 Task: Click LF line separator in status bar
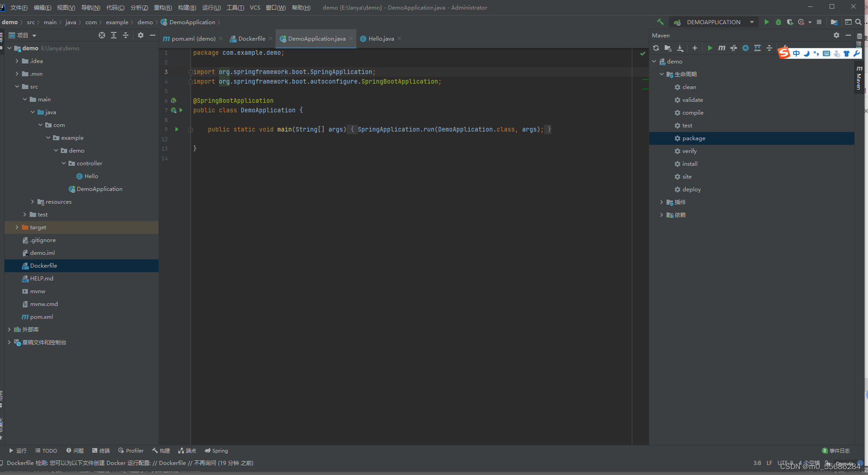(x=769, y=463)
